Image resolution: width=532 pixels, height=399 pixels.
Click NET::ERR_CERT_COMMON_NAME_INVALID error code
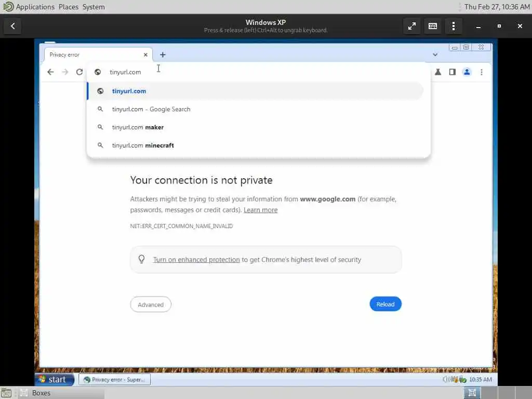[x=181, y=226]
